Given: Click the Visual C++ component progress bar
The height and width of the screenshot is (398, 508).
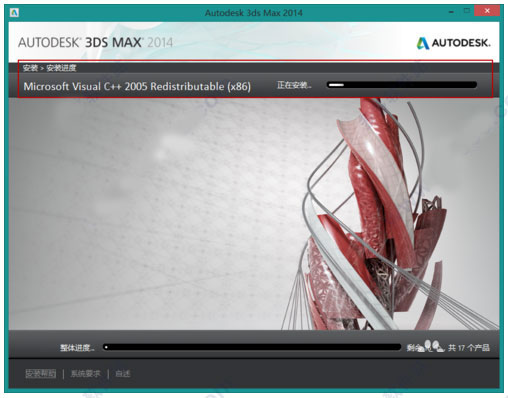Looking at the screenshot, I should click(x=402, y=85).
